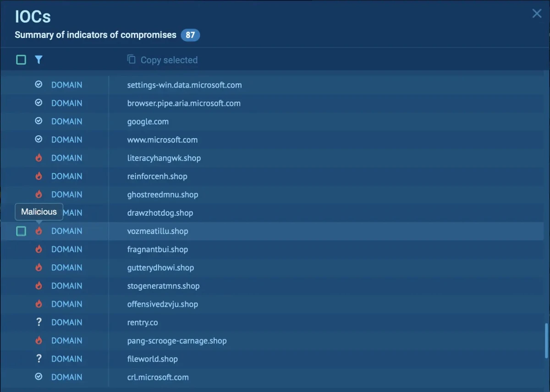Select the offensivedzvju.shop domain row
550x392 pixels.
(x=162, y=304)
